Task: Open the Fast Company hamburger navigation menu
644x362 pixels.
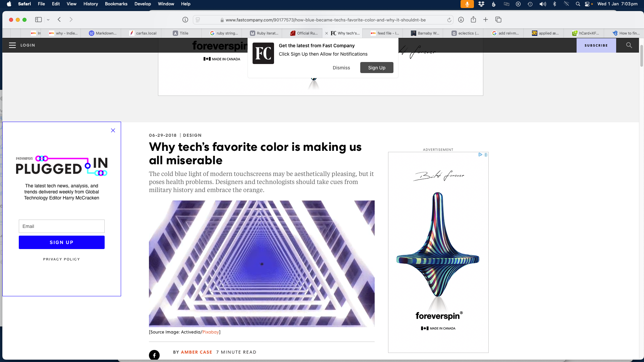Action: coord(12,45)
